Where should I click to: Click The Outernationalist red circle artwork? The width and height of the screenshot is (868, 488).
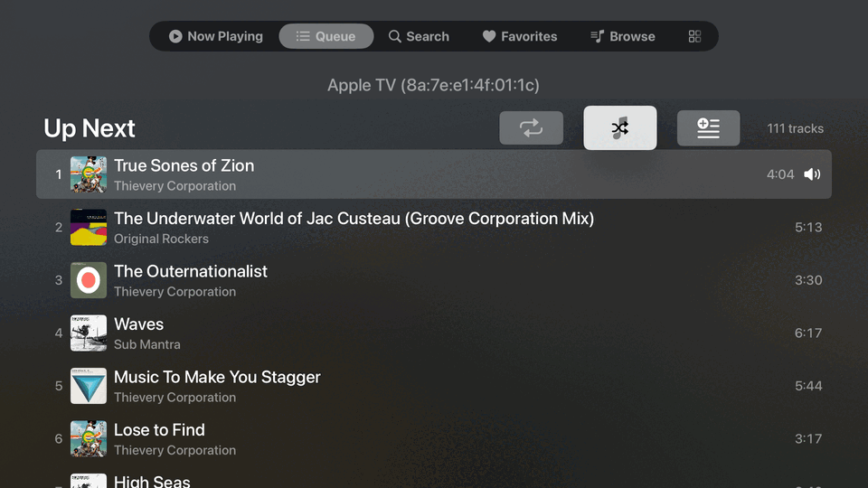coord(89,280)
